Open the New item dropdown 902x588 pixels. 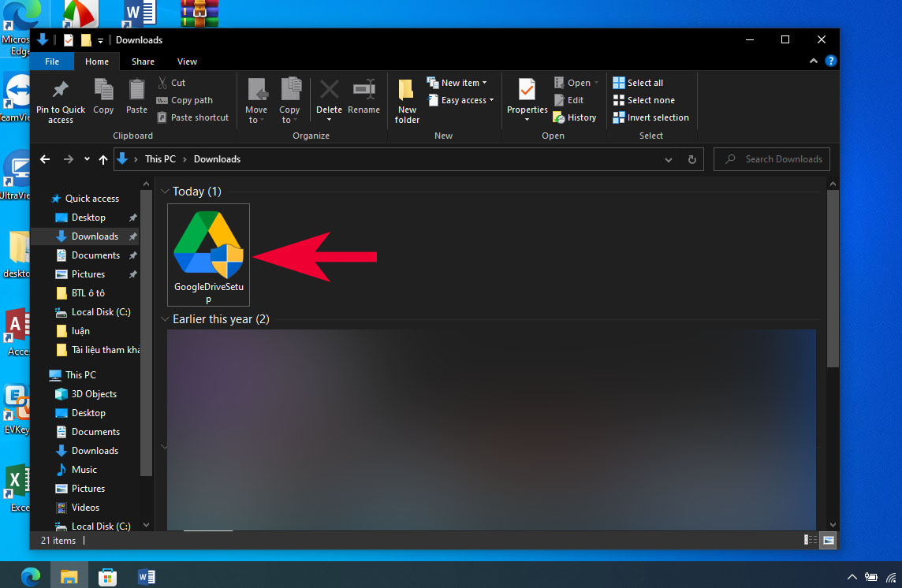[x=457, y=83]
